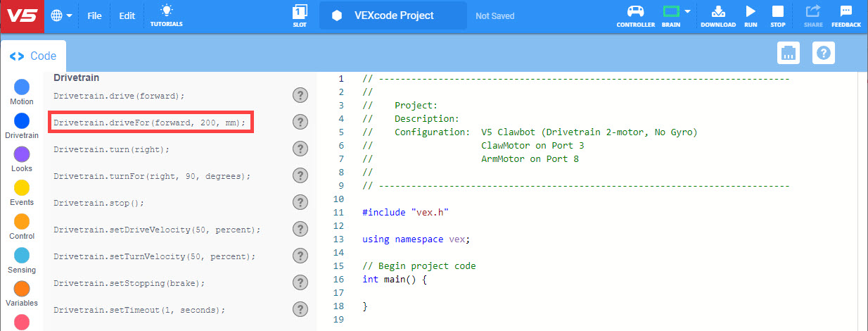Expand the globe language dropdown
The height and width of the screenshot is (331, 868).
coord(62,16)
